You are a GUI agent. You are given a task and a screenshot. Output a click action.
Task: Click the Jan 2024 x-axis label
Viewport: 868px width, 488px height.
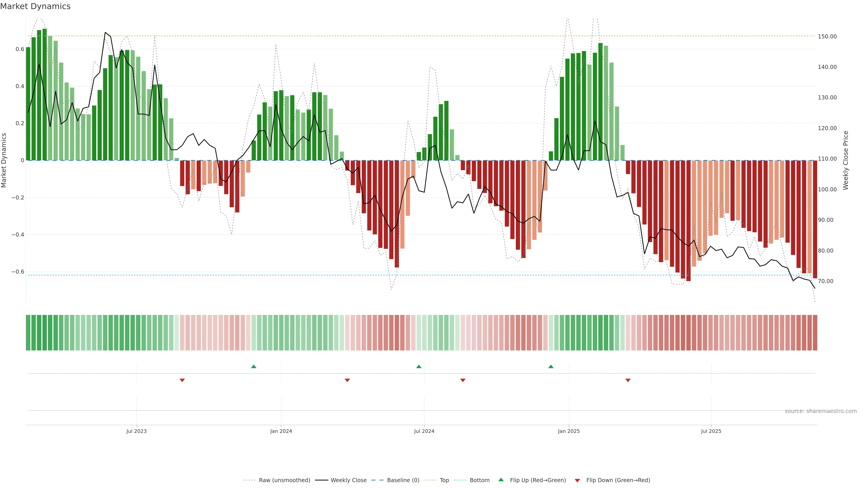281,431
